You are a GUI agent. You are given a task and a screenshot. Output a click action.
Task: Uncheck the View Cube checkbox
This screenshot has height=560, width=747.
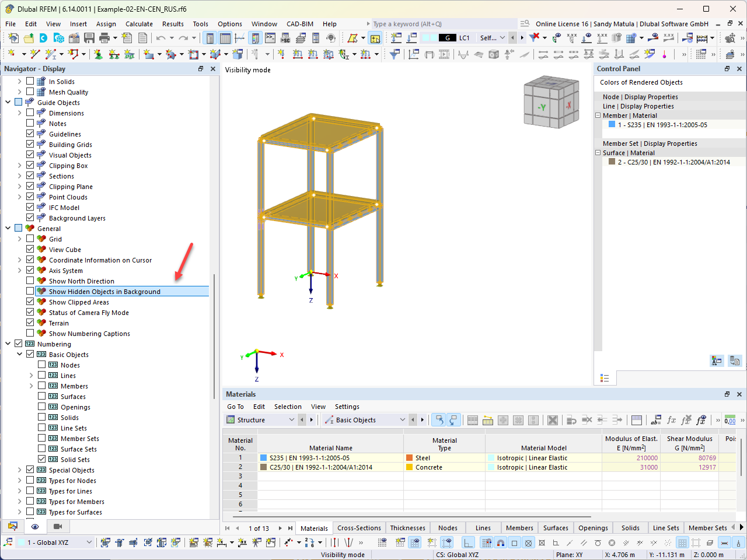30,249
